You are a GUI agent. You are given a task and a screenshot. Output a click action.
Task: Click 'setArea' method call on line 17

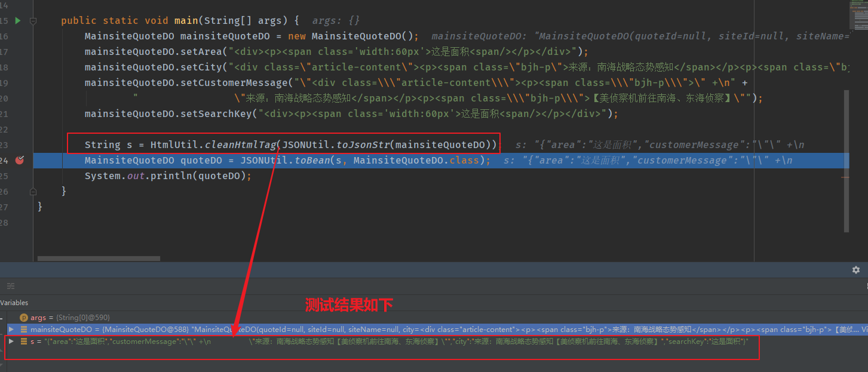(201, 51)
